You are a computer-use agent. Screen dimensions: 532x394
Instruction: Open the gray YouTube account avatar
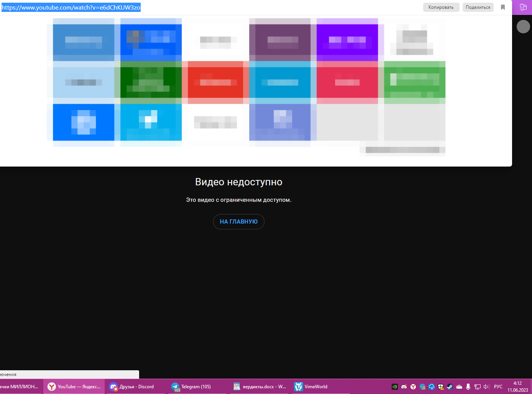(x=523, y=27)
